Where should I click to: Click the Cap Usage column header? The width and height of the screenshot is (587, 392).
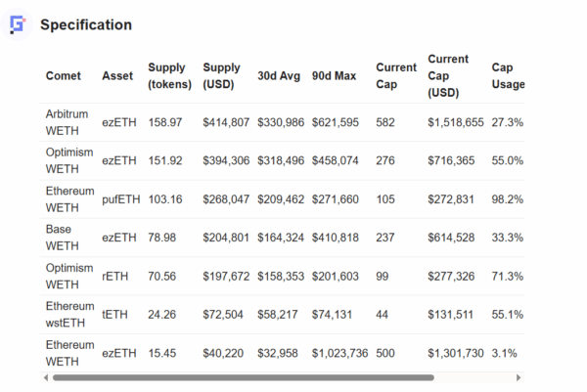[508, 76]
